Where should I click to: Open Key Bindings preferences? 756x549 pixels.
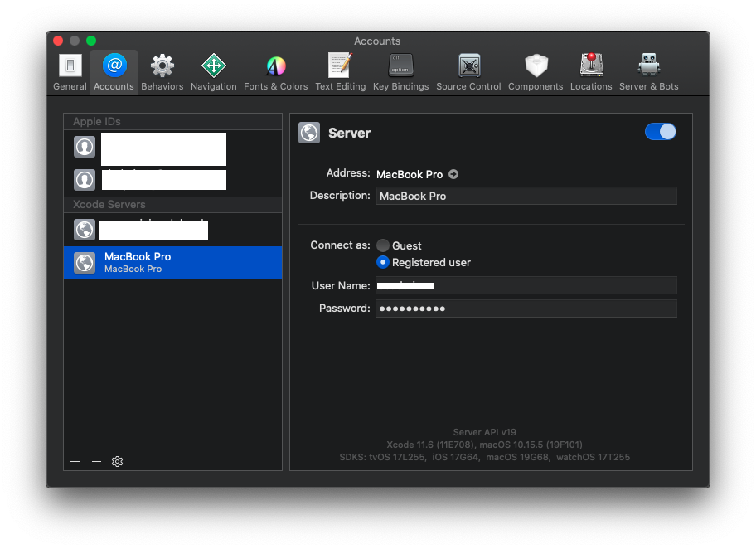coord(400,72)
